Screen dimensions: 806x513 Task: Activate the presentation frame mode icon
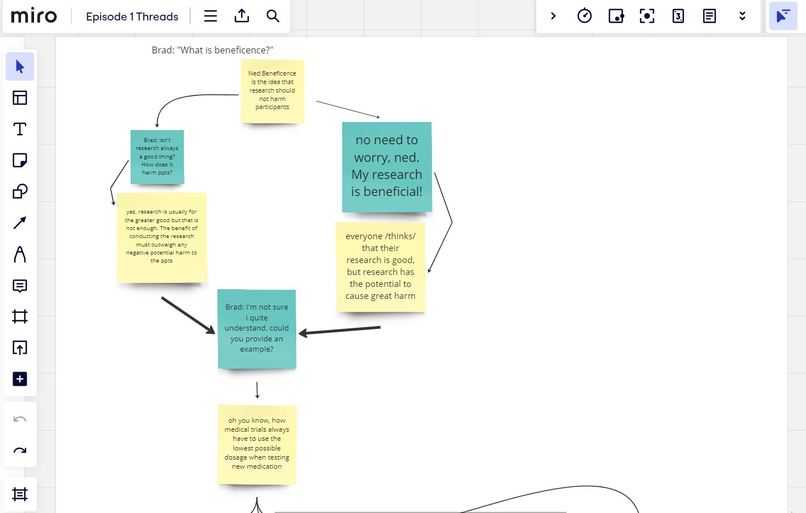coord(647,16)
